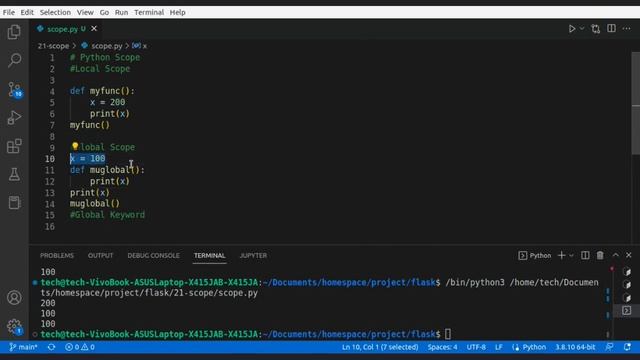Click the editor vertical scrollbar thumb
This screenshot has height=360, width=640.
(636, 103)
